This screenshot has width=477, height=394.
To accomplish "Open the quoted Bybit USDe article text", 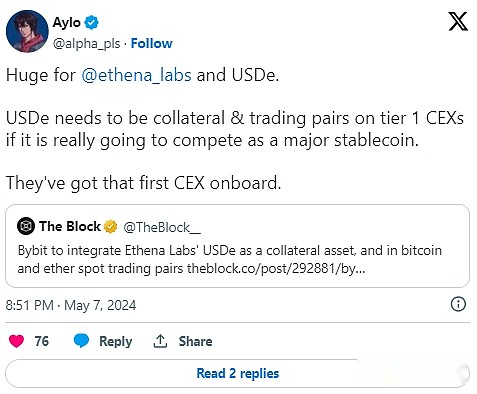I will (229, 259).
